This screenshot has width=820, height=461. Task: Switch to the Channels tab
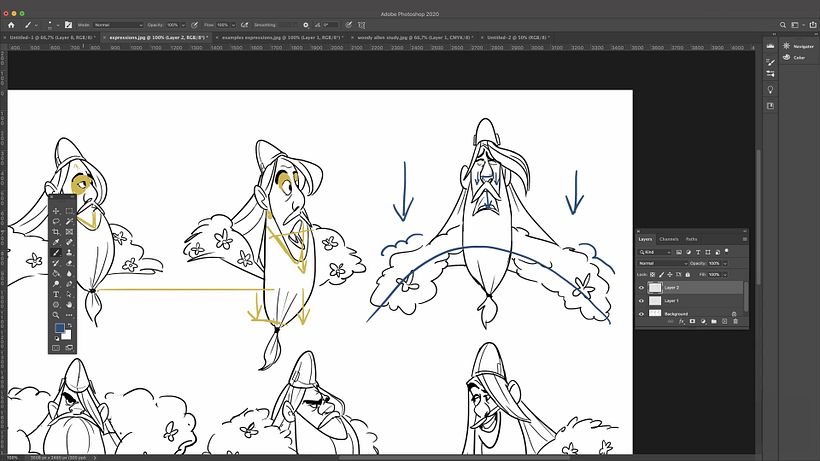coord(669,239)
